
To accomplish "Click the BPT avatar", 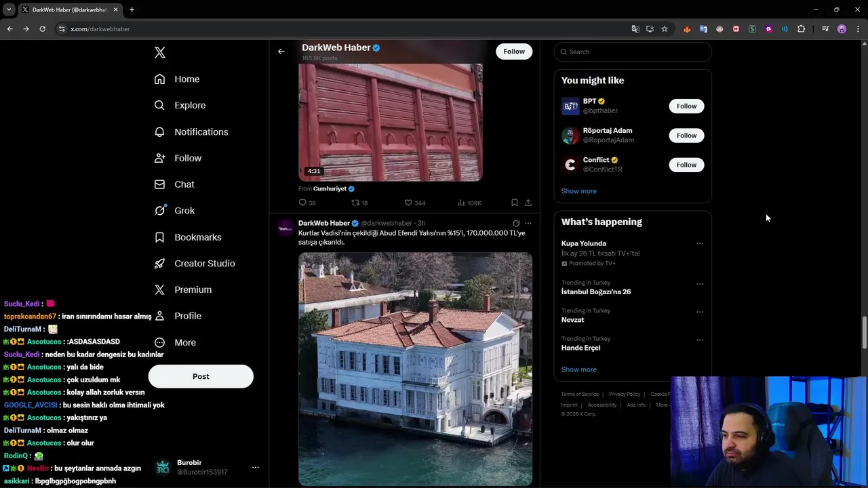I will 570,106.
